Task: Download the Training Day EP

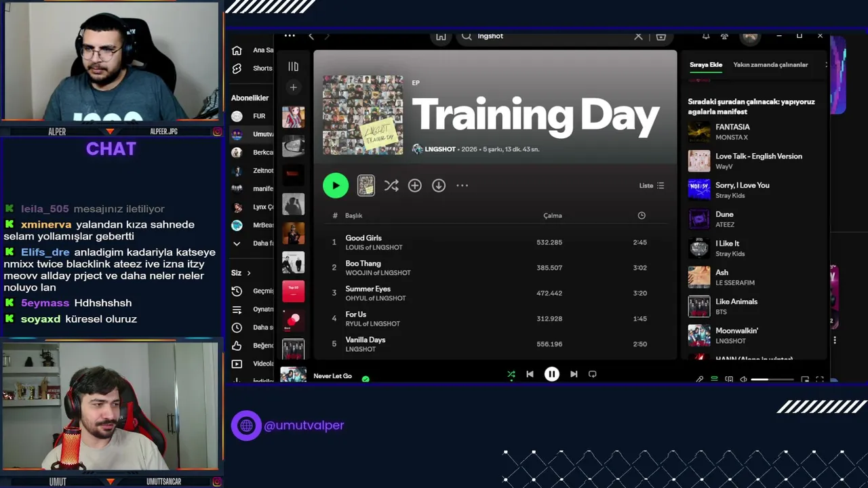Action: pos(439,185)
